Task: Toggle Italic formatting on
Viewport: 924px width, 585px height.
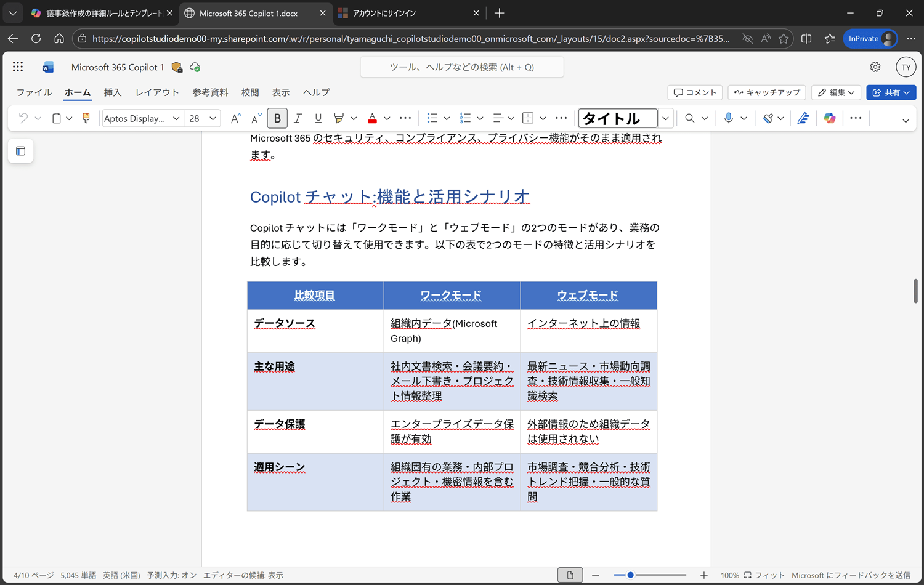Action: (x=298, y=118)
